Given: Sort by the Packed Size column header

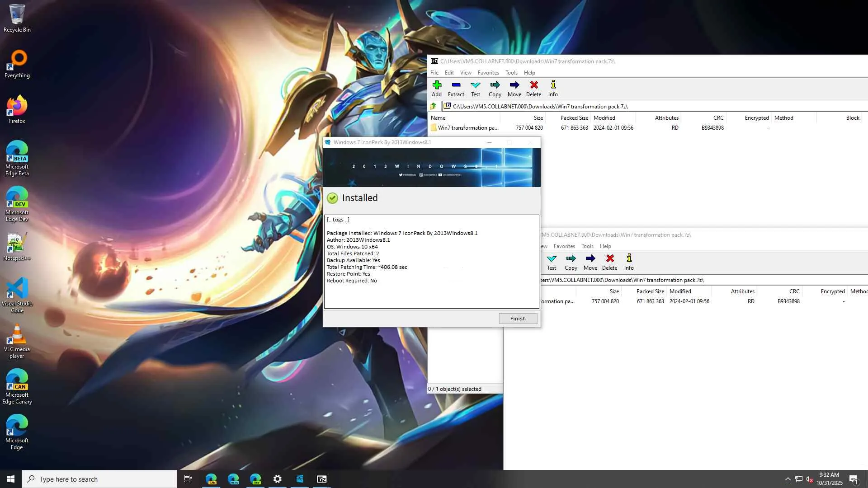Looking at the screenshot, I should pos(574,118).
